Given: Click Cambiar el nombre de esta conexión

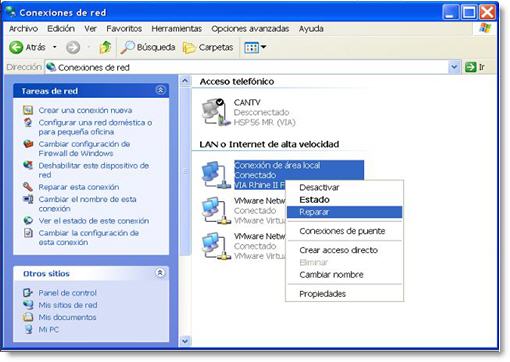Looking at the screenshot, I should (x=87, y=204).
